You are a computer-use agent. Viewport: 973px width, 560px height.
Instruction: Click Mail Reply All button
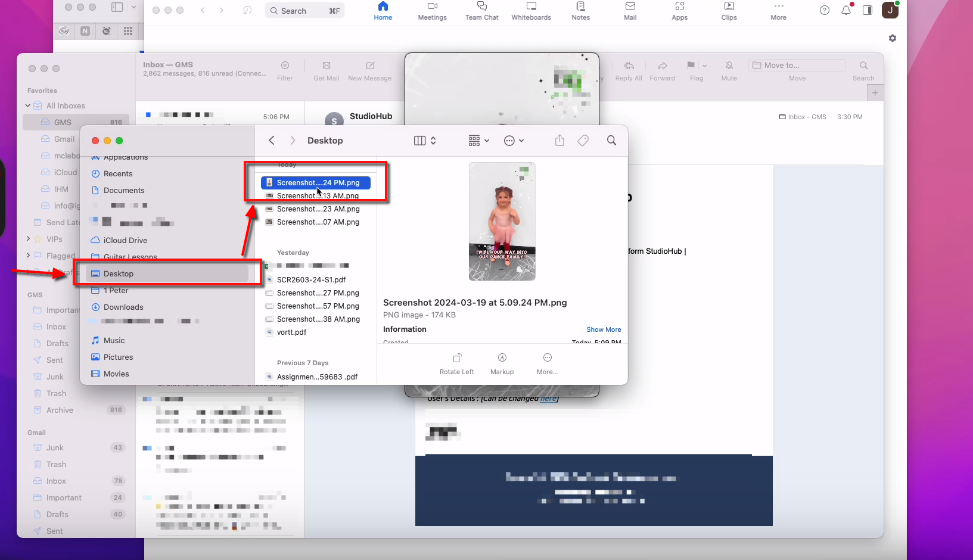[629, 71]
